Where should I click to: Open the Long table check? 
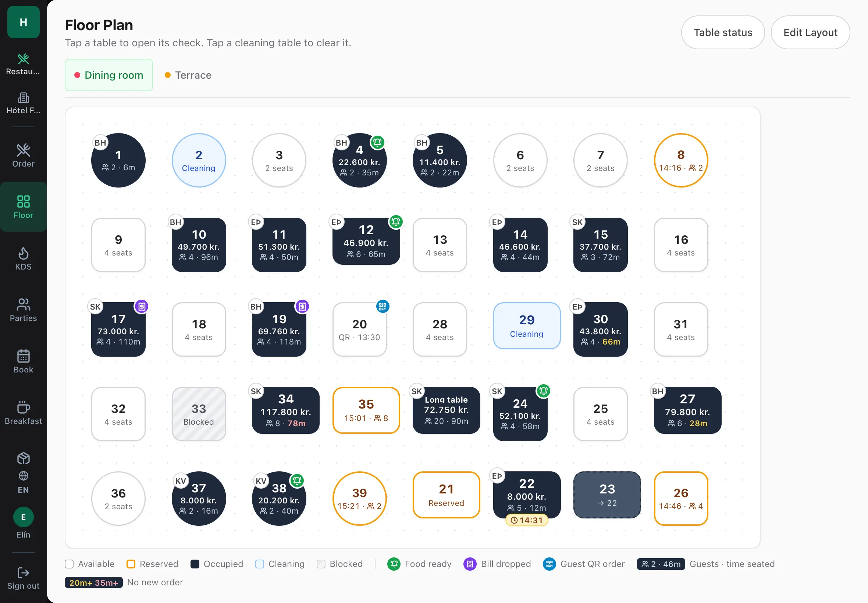click(x=446, y=410)
